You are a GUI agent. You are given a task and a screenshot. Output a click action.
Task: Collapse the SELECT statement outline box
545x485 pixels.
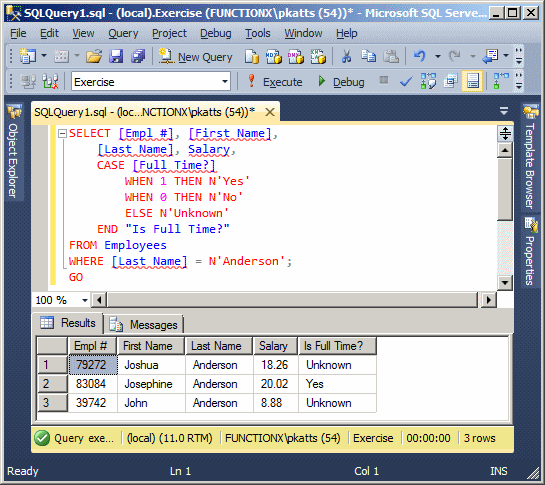pos(62,134)
